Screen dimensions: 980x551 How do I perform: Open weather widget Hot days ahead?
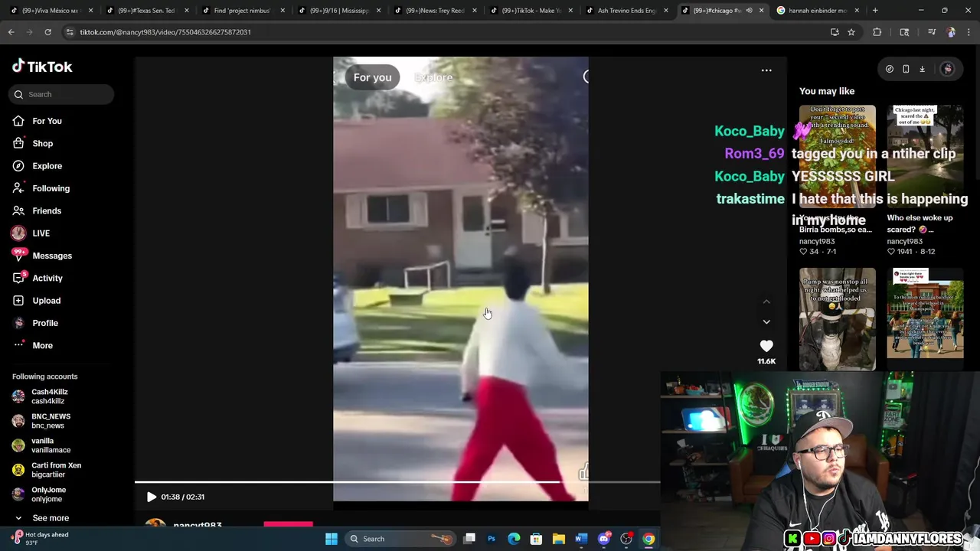click(40, 539)
